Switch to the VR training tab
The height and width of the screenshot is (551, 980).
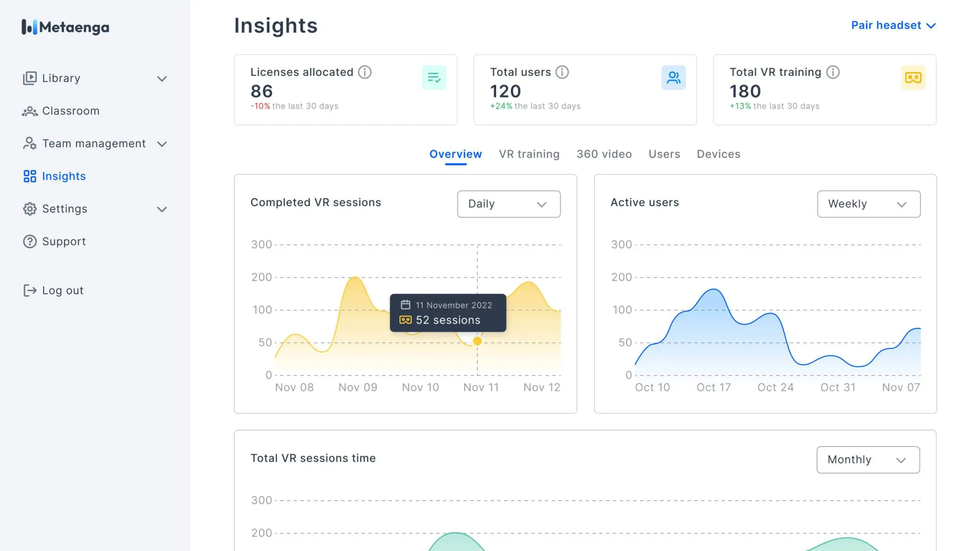[529, 154]
